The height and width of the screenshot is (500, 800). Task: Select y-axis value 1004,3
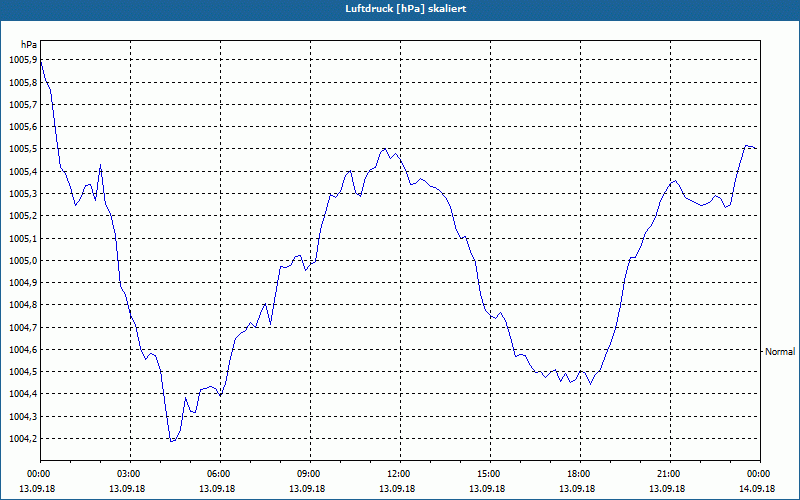(23, 416)
